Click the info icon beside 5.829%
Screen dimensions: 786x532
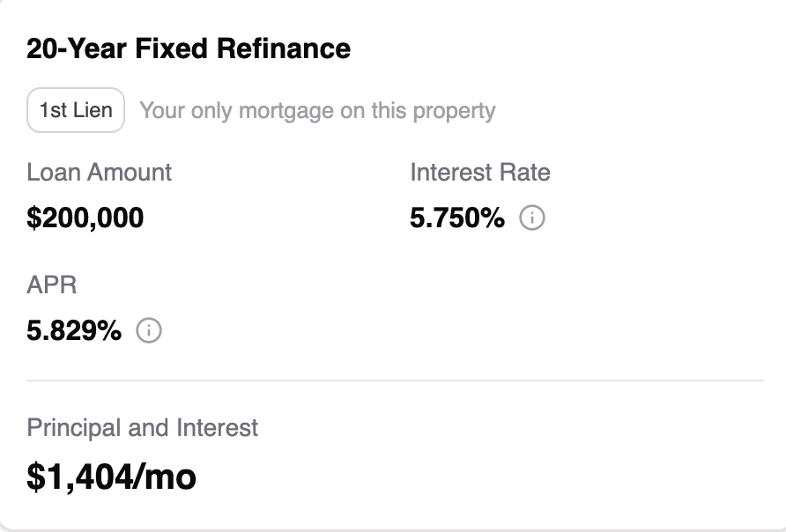pos(150,332)
